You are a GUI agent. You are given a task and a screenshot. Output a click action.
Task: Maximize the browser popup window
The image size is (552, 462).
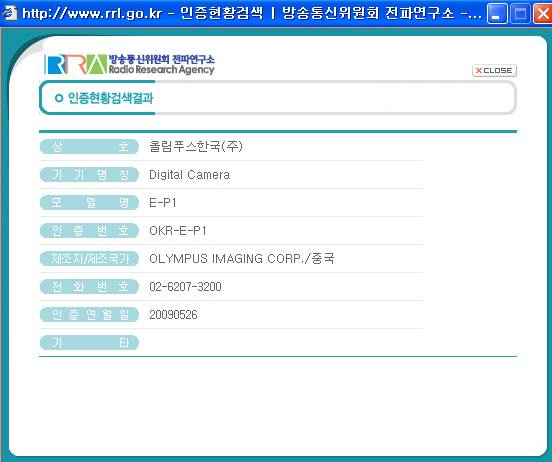tap(520, 14)
